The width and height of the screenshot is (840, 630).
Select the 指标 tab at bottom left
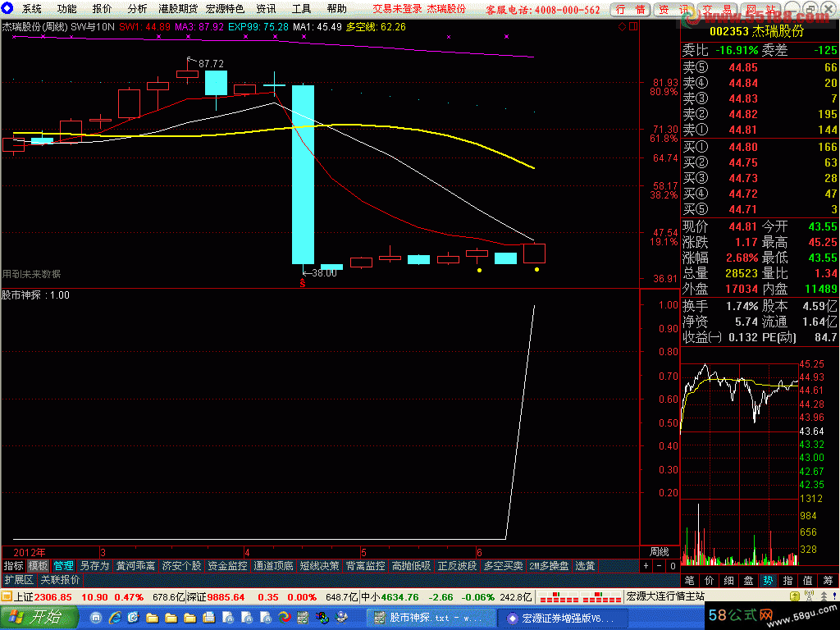(13, 566)
